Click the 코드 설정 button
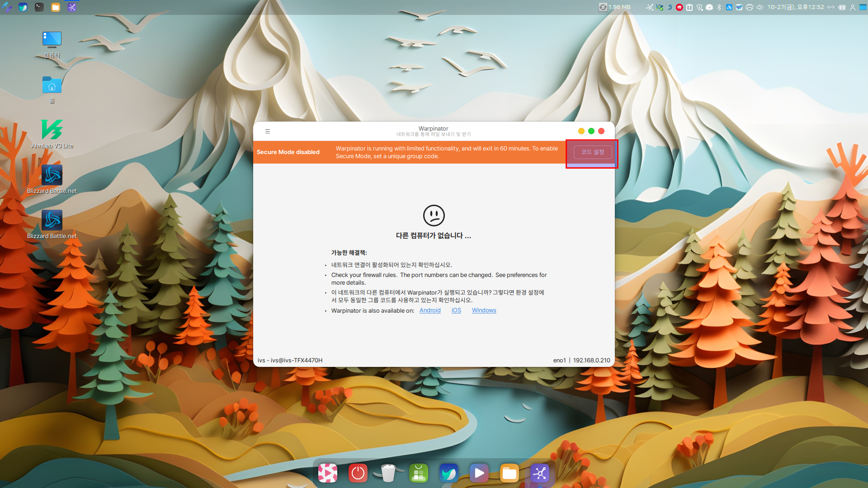The image size is (868, 488). click(x=592, y=152)
